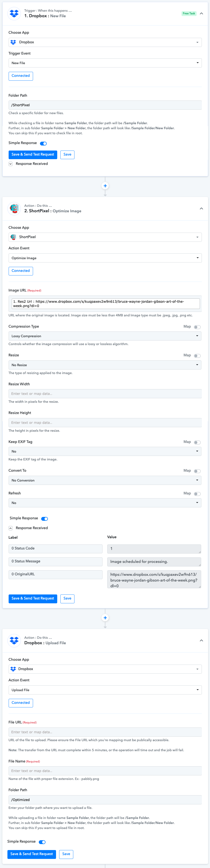Toggle Simple Response in the trigger step
Image resolution: width=210 pixels, height=868 pixels.
point(44,144)
